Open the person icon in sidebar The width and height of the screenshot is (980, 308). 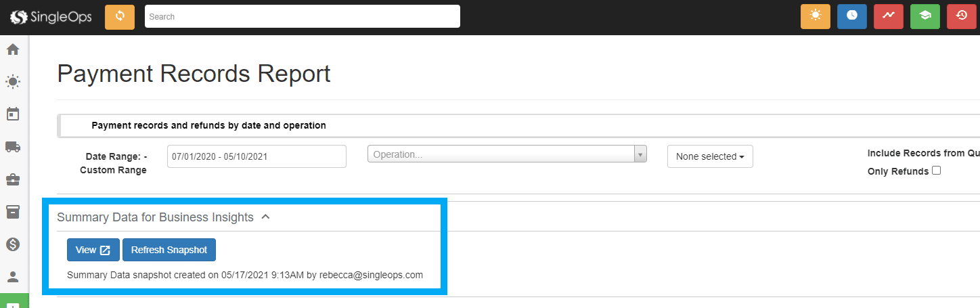click(13, 277)
